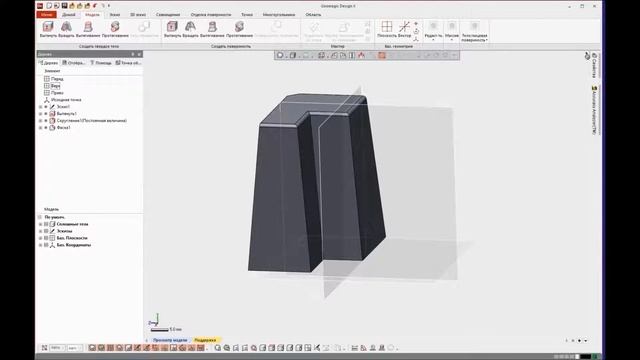
Task: Select the Вектор reference geometry tool
Action: [x=404, y=30]
